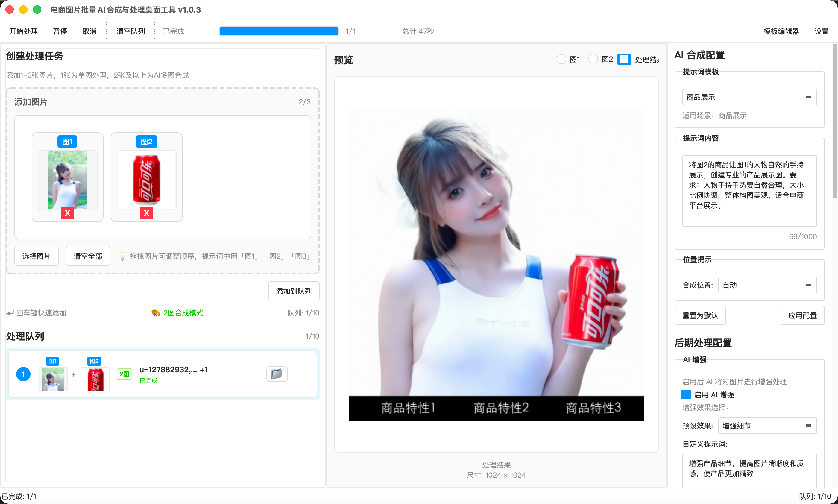Click the 图1 girl thumbnail in add-image area
Screen dimensions: 838x504
(68, 180)
